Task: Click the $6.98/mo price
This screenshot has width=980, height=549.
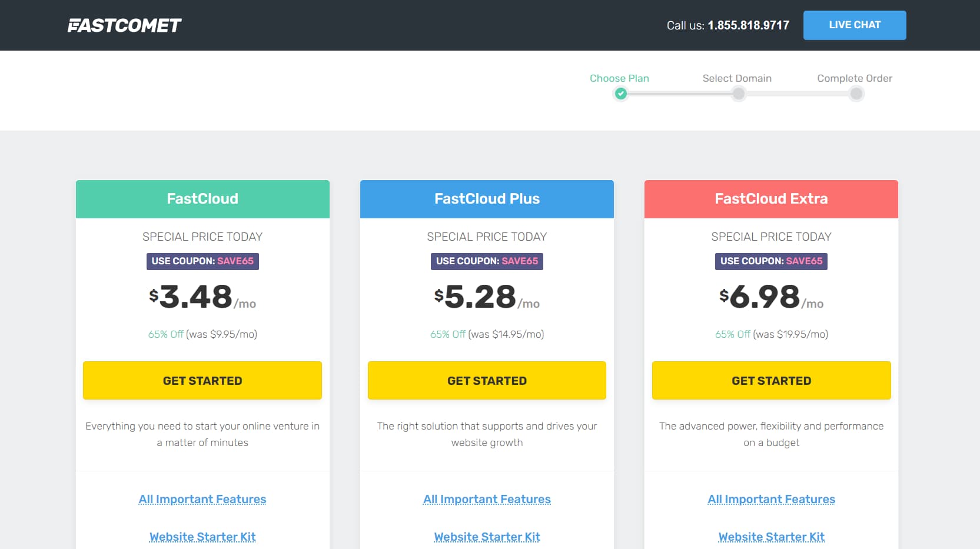Action: tap(772, 297)
